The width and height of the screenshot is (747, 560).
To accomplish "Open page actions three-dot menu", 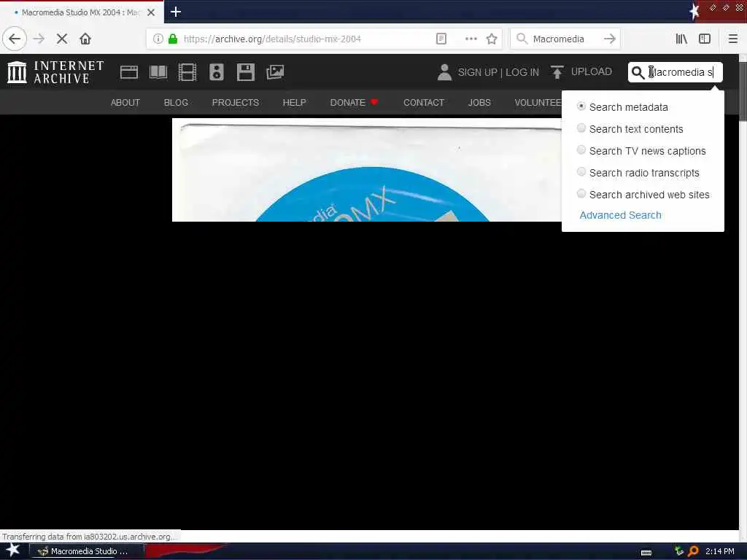I will (x=471, y=39).
